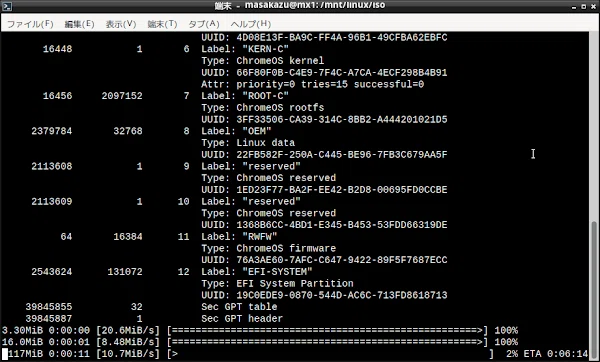Click the [10.7MiB/s] transfer rate
The width and height of the screenshot is (600, 362).
128,354
